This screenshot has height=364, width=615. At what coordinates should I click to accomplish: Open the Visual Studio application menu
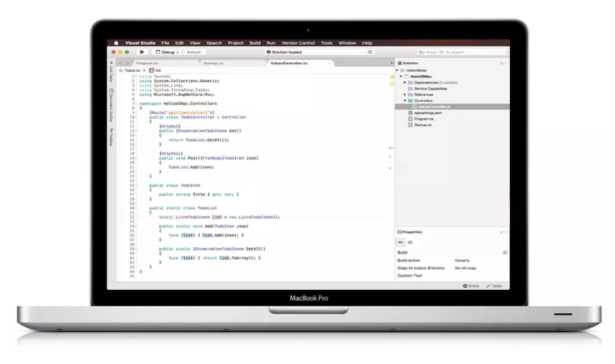click(x=140, y=43)
